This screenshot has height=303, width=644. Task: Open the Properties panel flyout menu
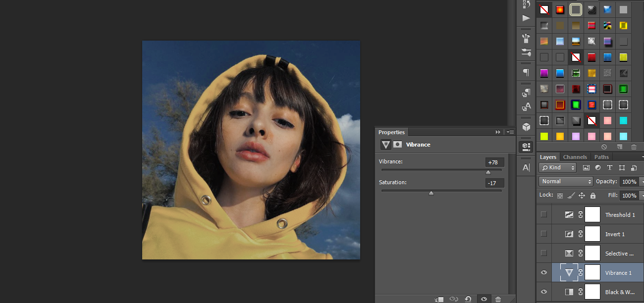click(x=510, y=132)
